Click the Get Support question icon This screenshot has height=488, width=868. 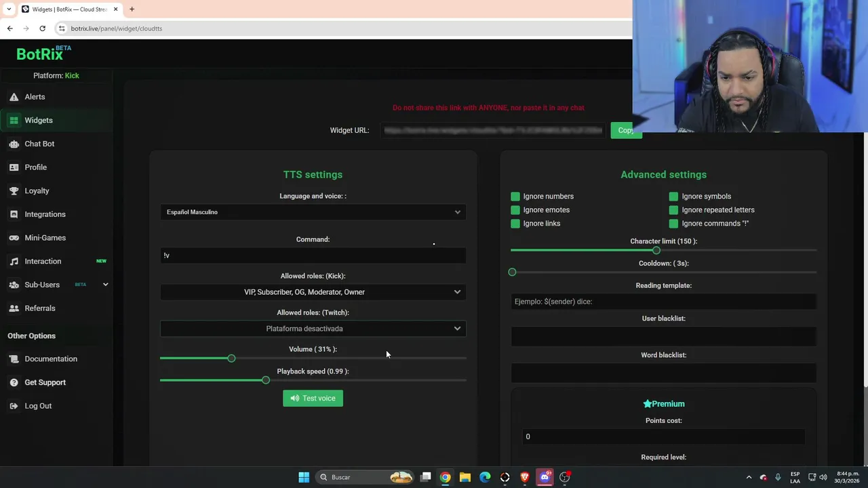point(14,382)
